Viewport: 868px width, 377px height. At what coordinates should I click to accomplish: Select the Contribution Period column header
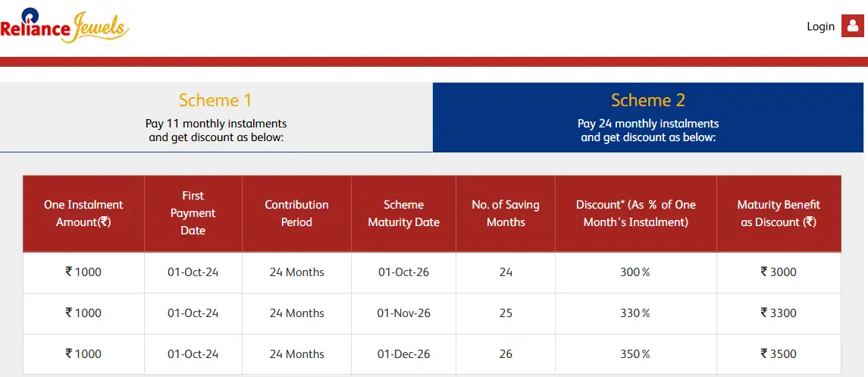tap(296, 213)
